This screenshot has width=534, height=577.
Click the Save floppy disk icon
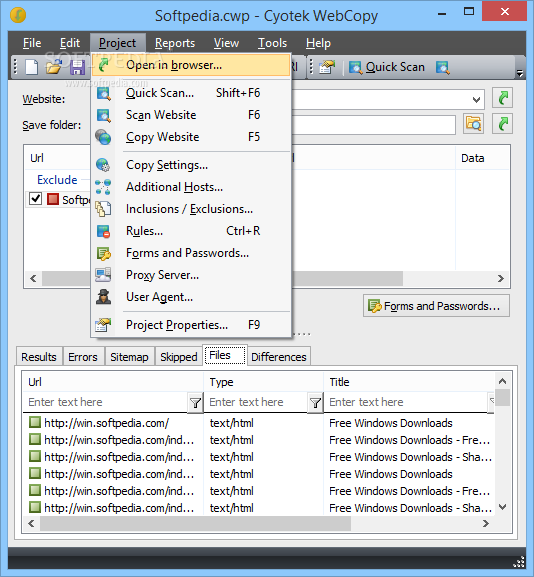77,67
